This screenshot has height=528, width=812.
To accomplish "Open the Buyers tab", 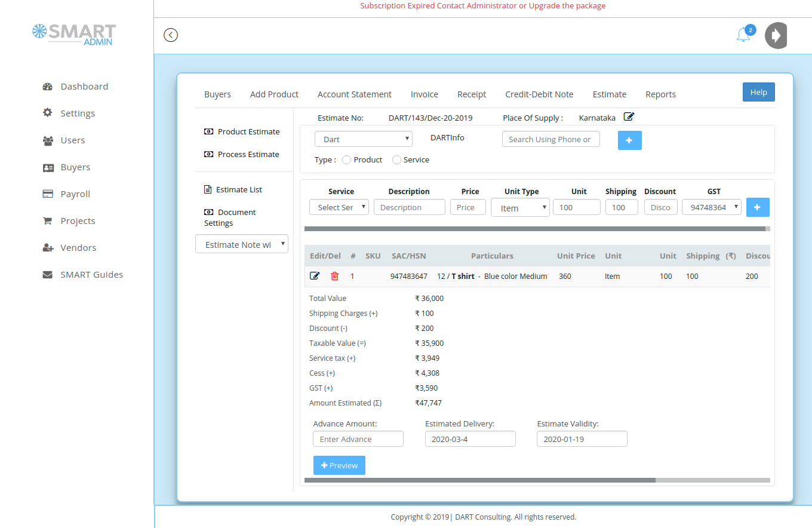I will tap(217, 94).
